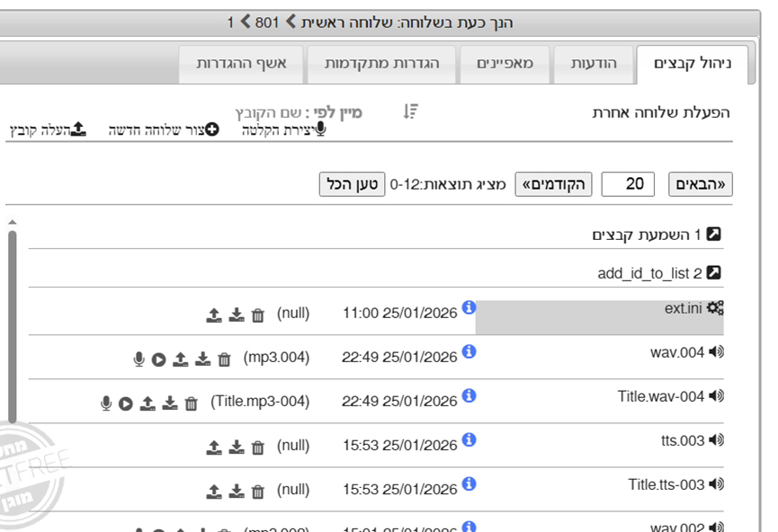778x532 pixels.
Task: Click the results count field showing 20
Action: [628, 184]
